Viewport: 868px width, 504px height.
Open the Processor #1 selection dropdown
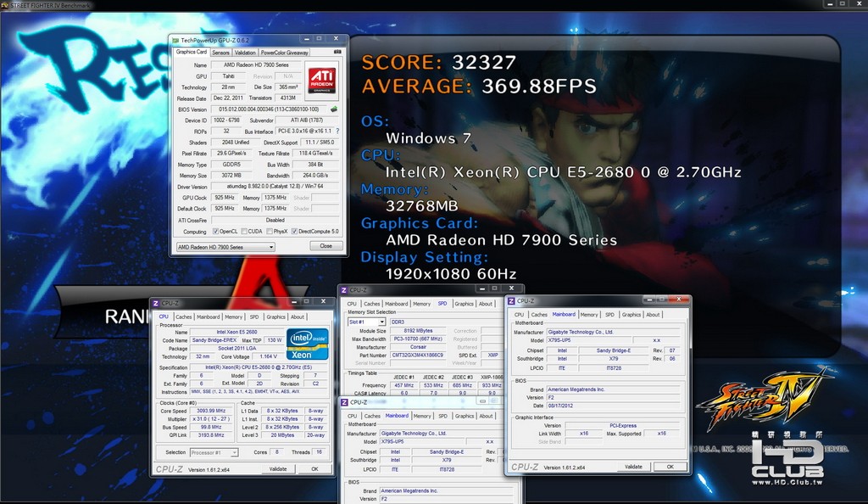pyautogui.click(x=214, y=452)
